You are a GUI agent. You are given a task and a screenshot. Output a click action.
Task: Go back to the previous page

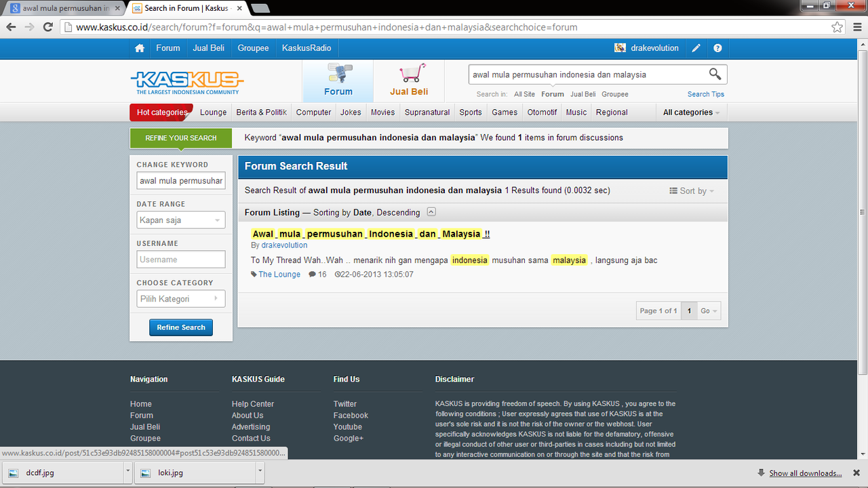[x=11, y=27]
